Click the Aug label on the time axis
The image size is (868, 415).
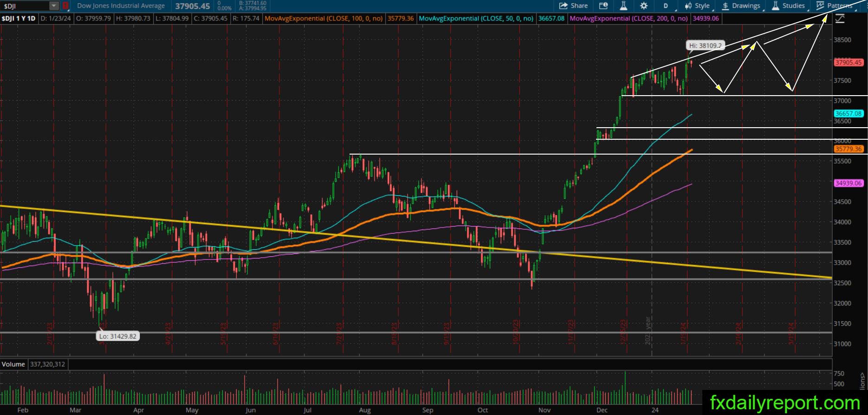point(365,410)
